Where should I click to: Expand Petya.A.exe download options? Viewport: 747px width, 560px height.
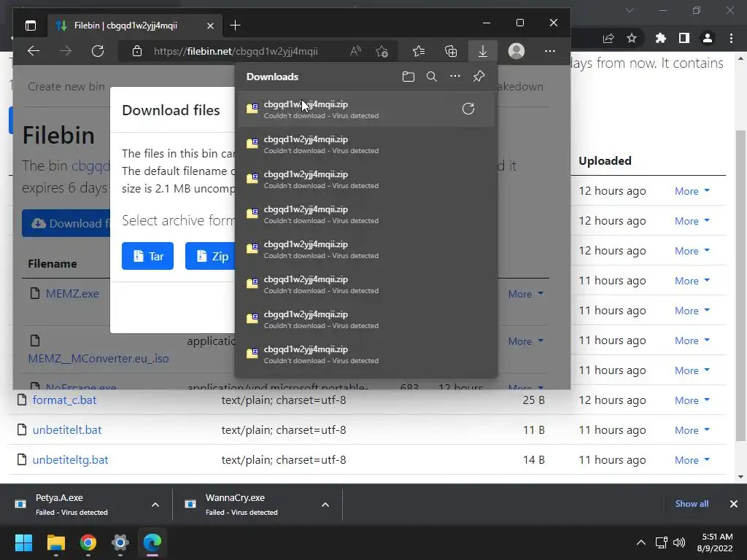[x=155, y=505]
